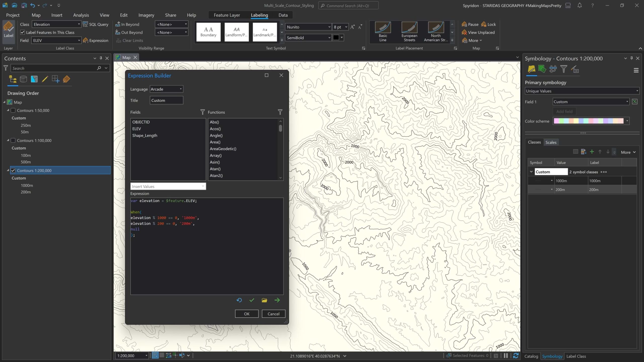Click the green verify expression checkmark

pos(252,300)
